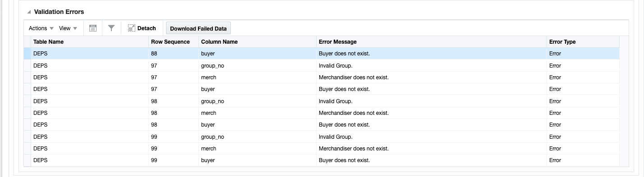The width and height of the screenshot is (644, 177).
Task: Sort by Row Sequence column header
Action: [174, 42]
